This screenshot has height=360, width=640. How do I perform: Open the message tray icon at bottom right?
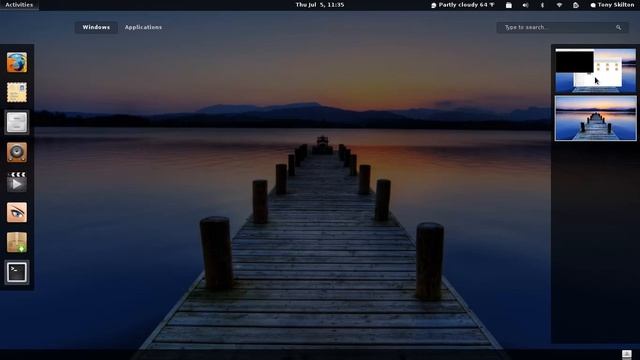627,354
